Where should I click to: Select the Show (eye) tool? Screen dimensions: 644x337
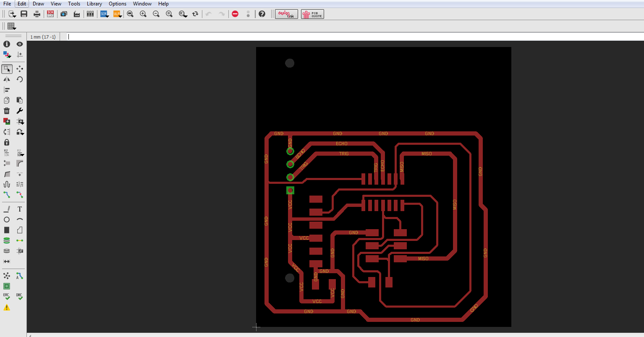(x=20, y=44)
